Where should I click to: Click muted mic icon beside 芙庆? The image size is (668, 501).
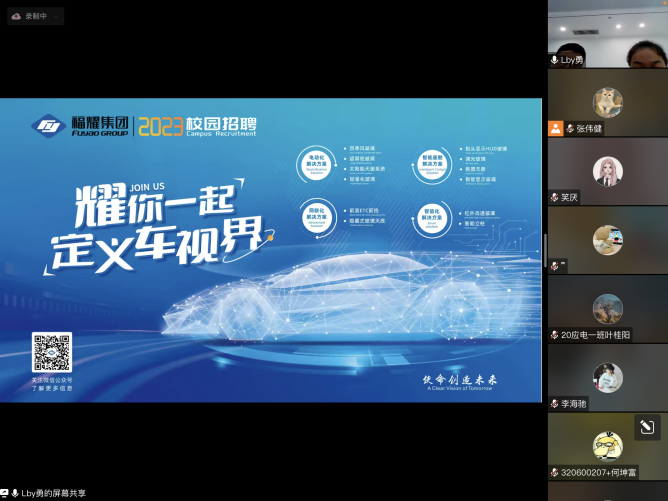pyautogui.click(x=555, y=197)
